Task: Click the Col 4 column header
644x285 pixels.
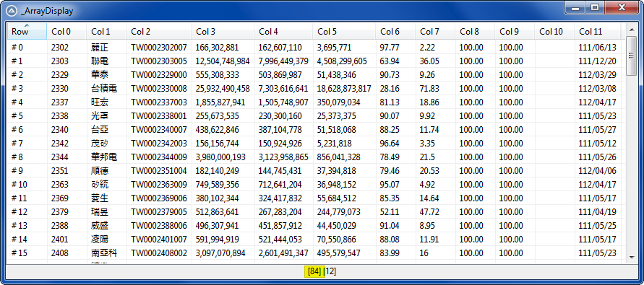Action: pyautogui.click(x=283, y=32)
